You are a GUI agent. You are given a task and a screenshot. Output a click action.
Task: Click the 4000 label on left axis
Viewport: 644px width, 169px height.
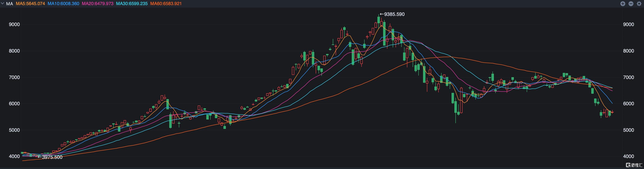[14, 156]
